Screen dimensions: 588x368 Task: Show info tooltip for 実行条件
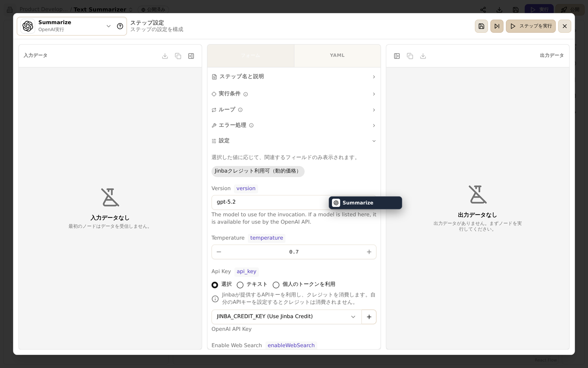pyautogui.click(x=246, y=94)
